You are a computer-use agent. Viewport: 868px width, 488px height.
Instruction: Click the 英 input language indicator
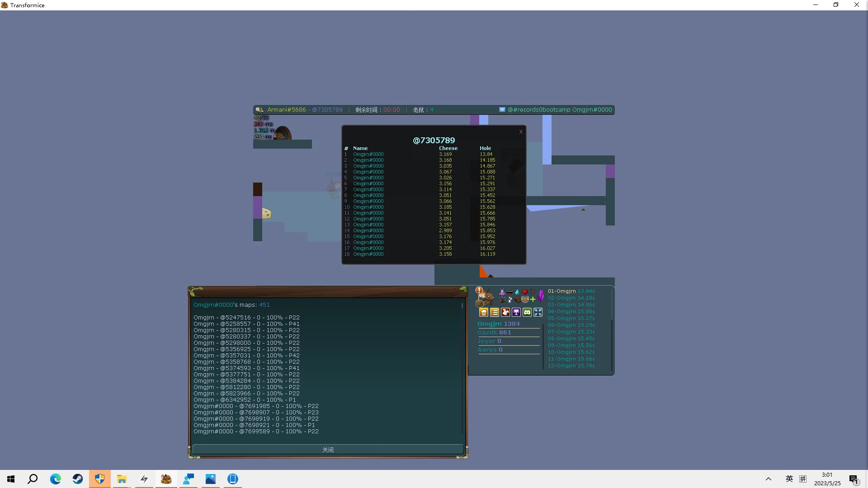[x=789, y=479]
